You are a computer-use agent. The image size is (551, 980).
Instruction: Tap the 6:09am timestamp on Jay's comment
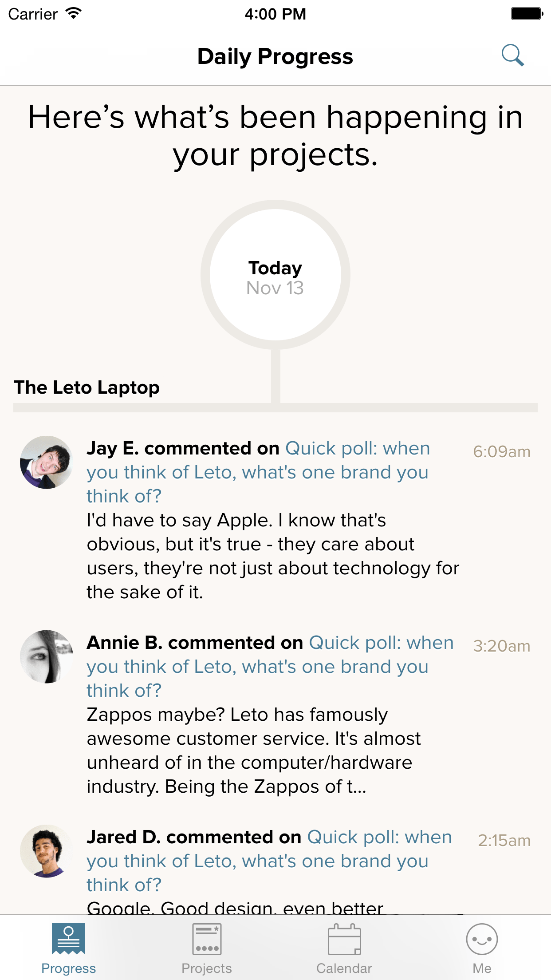[502, 452]
